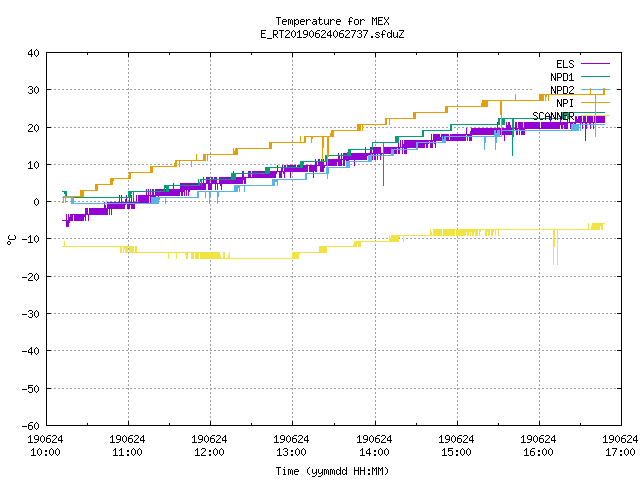Click the x-axis tick label 15:00
Image resolution: width=640 pixels, height=480 pixels.
point(456,452)
